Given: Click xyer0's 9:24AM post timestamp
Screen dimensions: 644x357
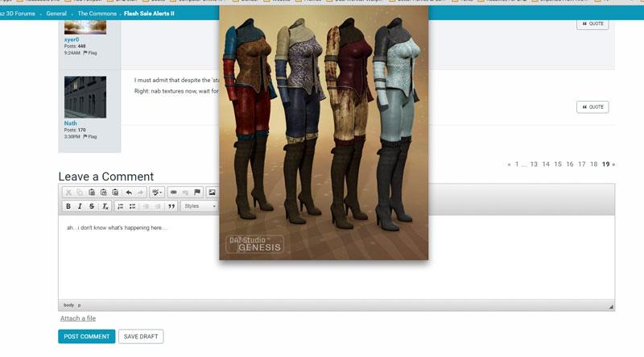Looking at the screenshot, I should [x=72, y=53].
